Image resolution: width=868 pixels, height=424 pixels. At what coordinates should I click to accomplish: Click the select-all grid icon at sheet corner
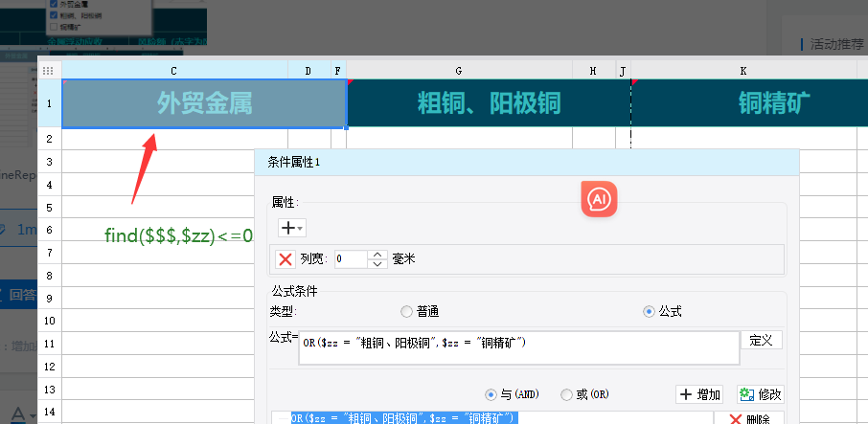[x=49, y=71]
